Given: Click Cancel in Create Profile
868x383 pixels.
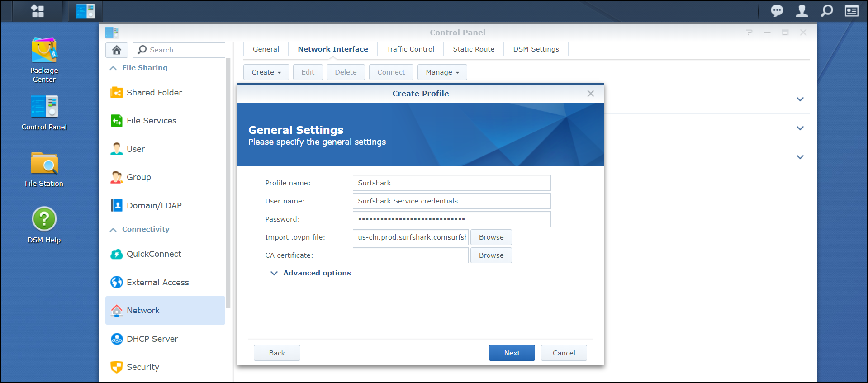Looking at the screenshot, I should [564, 353].
